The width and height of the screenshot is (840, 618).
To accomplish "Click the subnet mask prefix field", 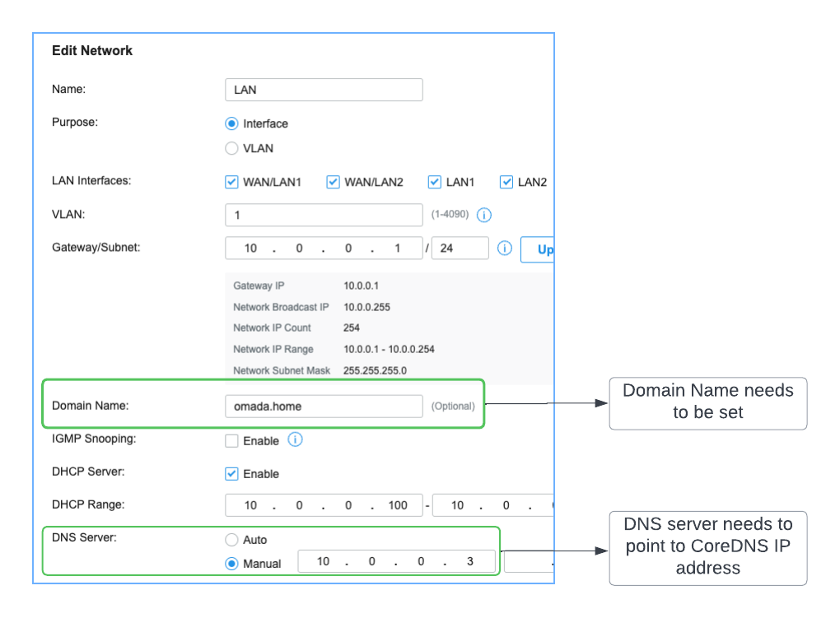I will point(460,249).
